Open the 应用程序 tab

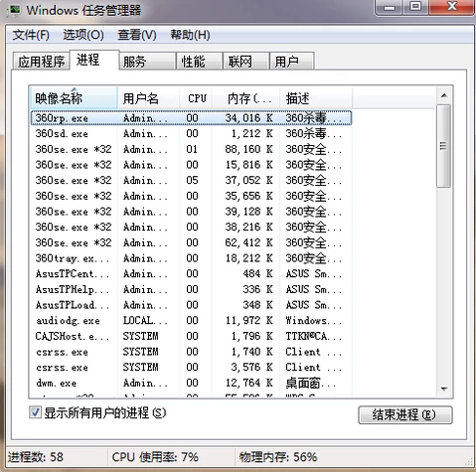point(41,61)
